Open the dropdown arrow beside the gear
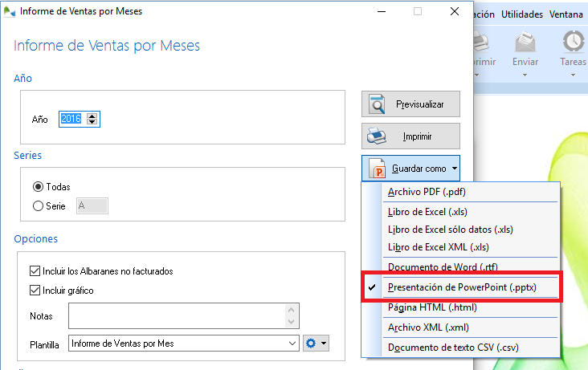Viewport: 588px width, 370px height. (323, 343)
